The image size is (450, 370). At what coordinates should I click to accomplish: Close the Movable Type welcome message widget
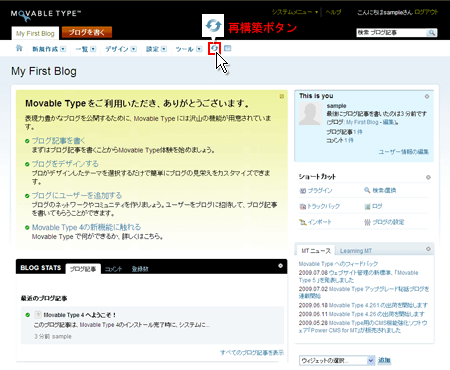coord(282,96)
